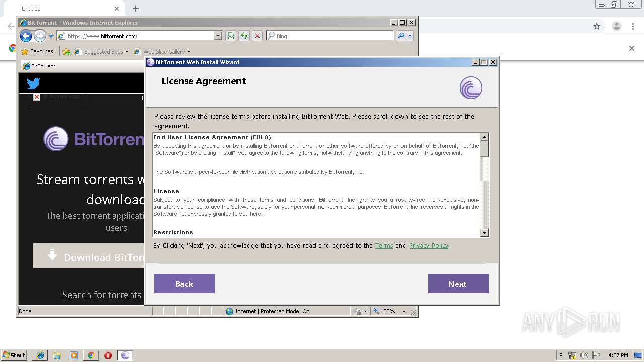Stop page loading in Internet Explorer

(257, 36)
